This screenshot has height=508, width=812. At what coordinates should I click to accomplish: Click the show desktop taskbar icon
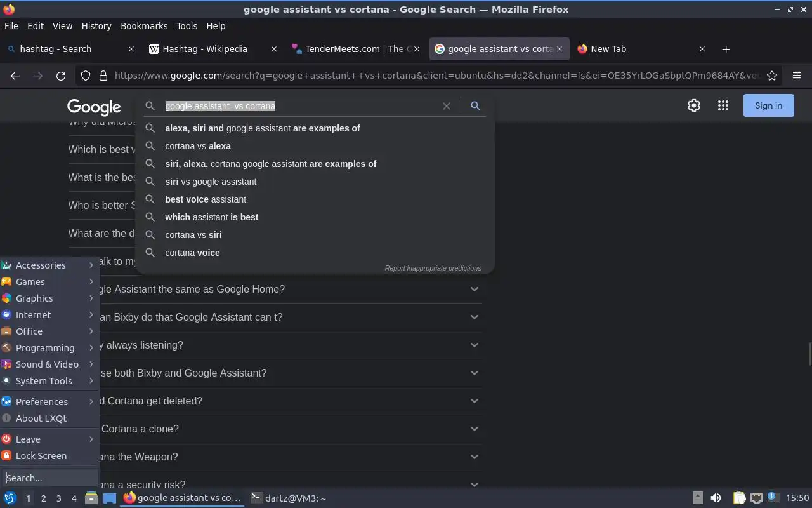tap(110, 498)
